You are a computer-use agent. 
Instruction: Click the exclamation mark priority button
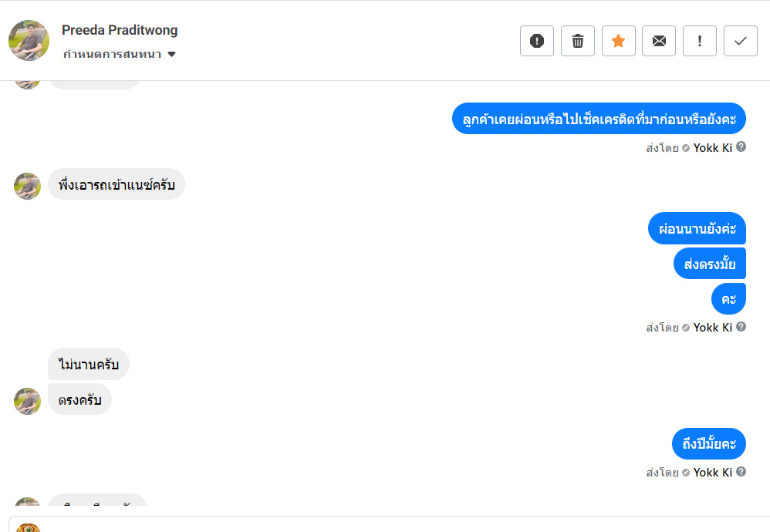point(700,41)
